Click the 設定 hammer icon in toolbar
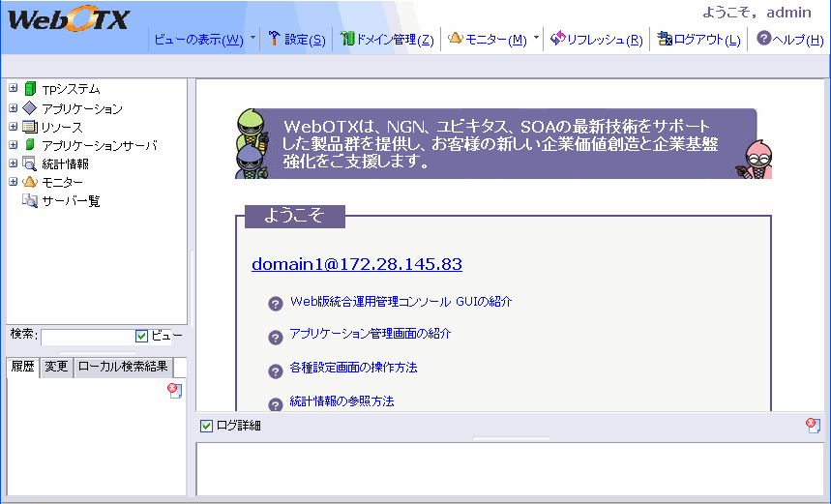This screenshot has height=504, width=831. point(274,40)
